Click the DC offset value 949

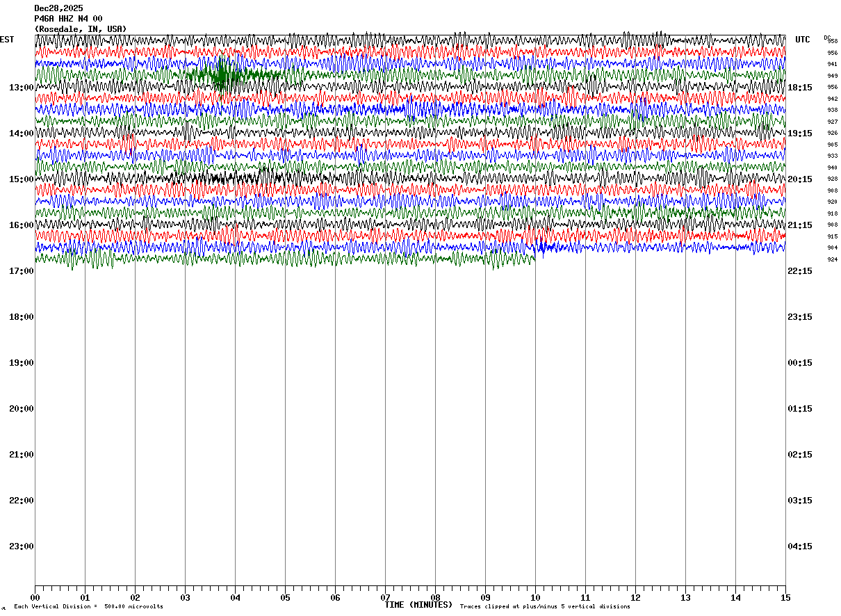pyautogui.click(x=832, y=76)
